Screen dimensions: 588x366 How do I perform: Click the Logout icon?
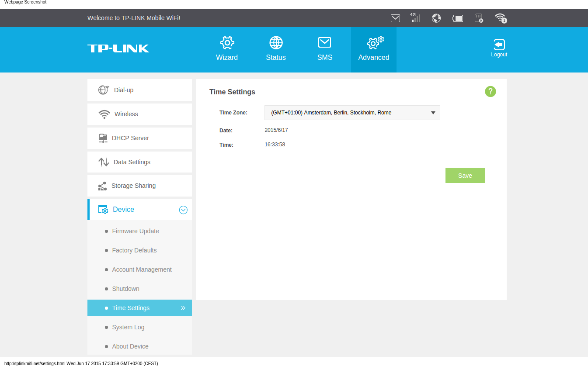tap(499, 45)
